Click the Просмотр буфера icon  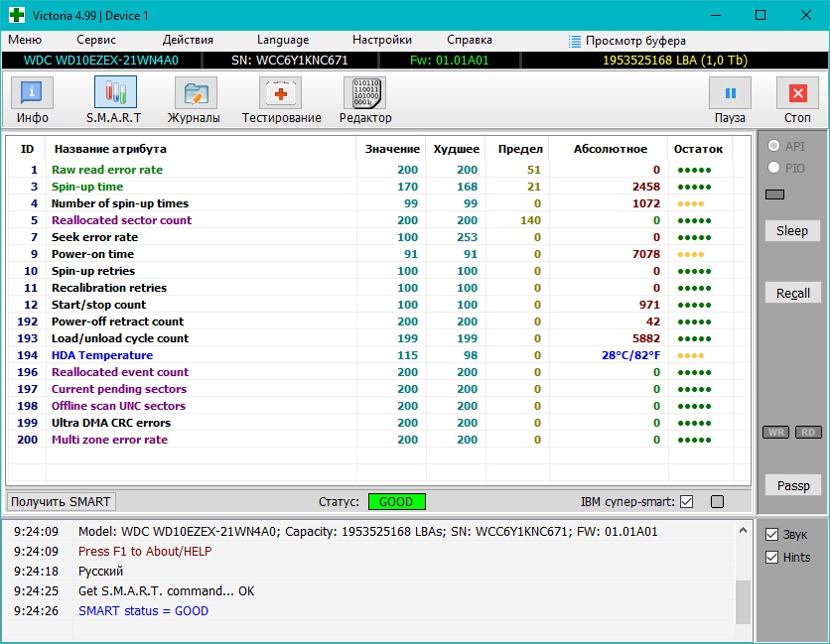[x=575, y=41]
